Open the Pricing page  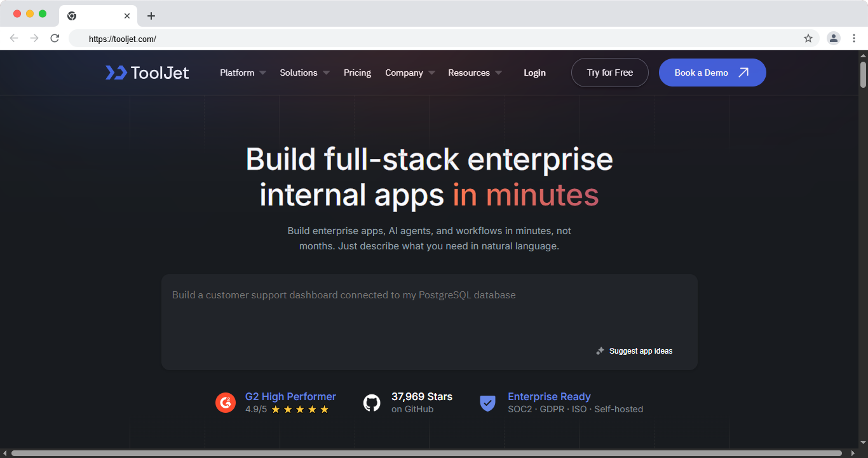tap(357, 73)
